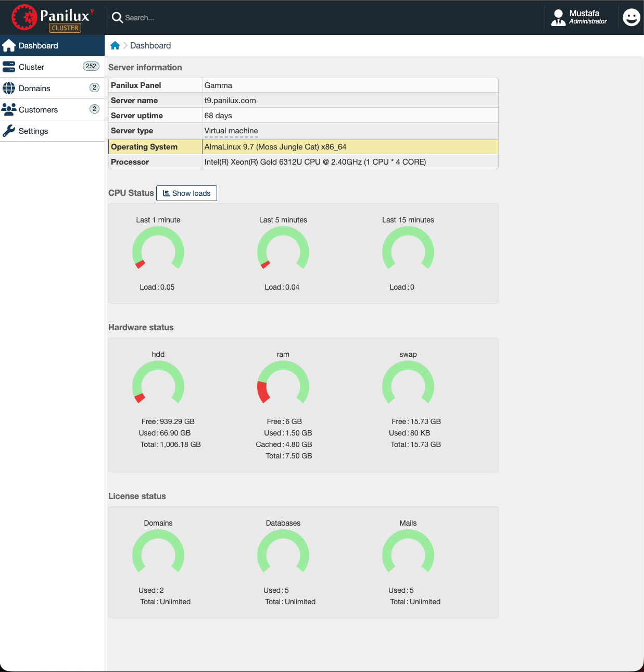Screen dimensions: 644x672
Task: Click the Administrator user avatar icon
Action: [558, 18]
